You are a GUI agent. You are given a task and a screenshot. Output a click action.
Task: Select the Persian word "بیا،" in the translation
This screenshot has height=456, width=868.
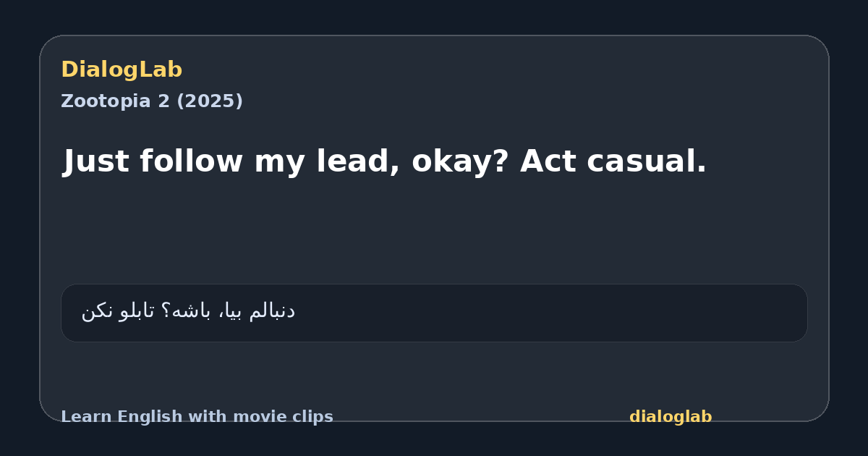pyautogui.click(x=230, y=312)
